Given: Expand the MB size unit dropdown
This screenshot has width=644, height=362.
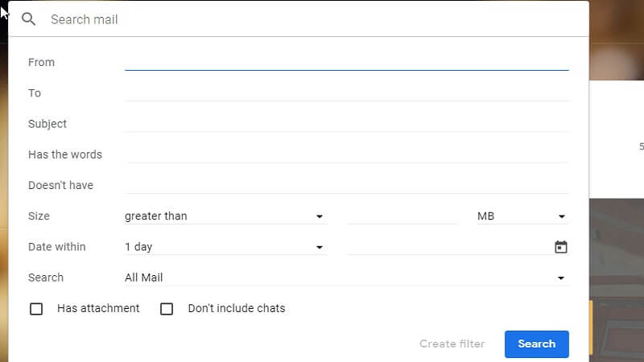Looking at the screenshot, I should (x=522, y=216).
